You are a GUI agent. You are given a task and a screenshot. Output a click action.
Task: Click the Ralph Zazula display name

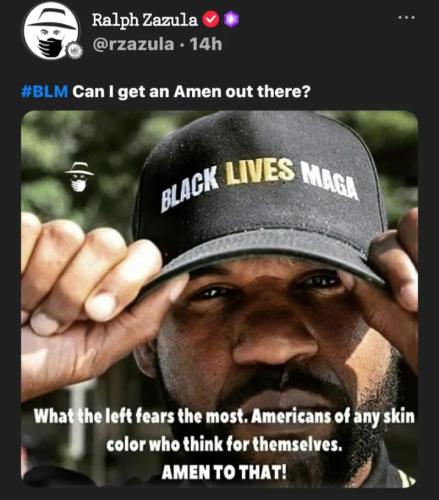[x=145, y=20]
